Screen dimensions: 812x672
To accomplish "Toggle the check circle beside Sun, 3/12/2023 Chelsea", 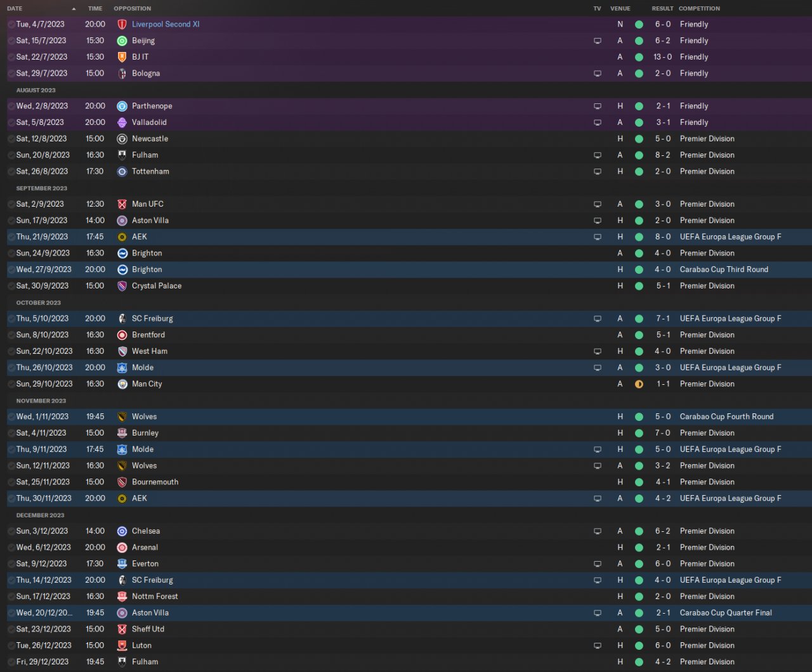I will (x=11, y=531).
